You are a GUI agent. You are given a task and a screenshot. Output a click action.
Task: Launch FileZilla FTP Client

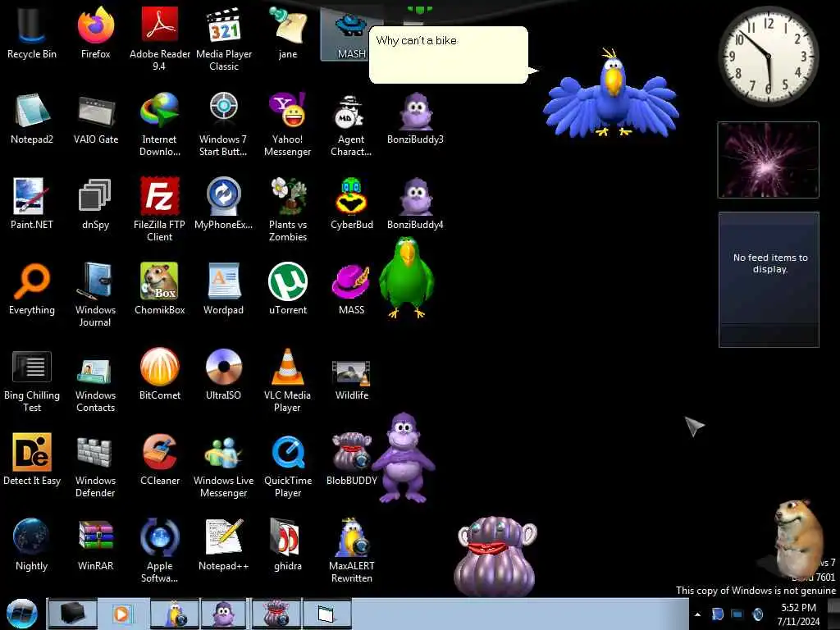[159, 209]
